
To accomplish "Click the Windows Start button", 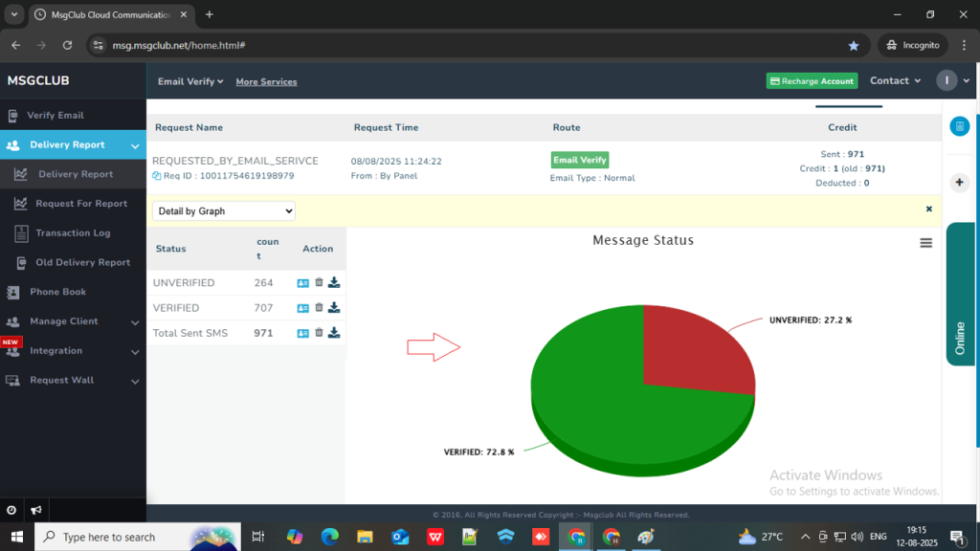I will pyautogui.click(x=17, y=537).
